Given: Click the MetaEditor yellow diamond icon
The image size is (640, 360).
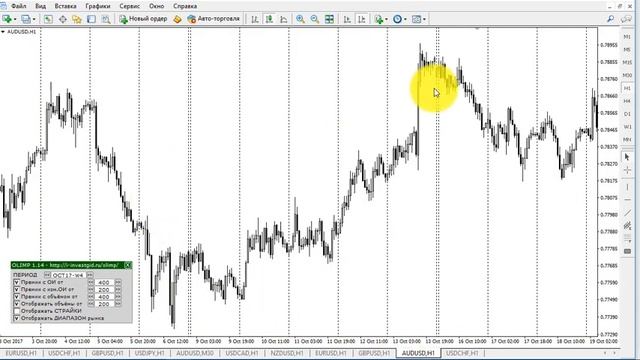Looking at the screenshot, I should [177, 19].
